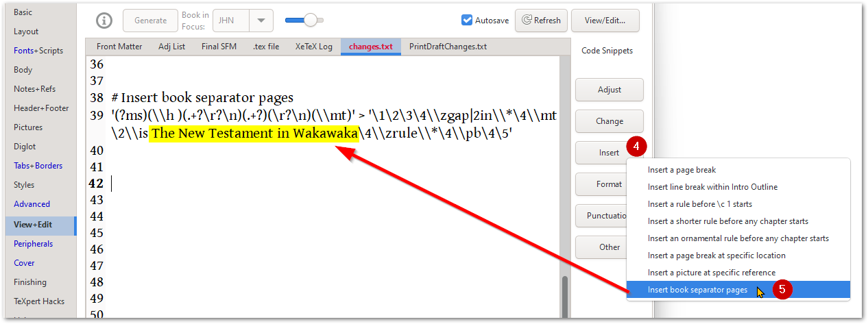
Task: Adjust the slider next to book selector
Action: (x=305, y=21)
